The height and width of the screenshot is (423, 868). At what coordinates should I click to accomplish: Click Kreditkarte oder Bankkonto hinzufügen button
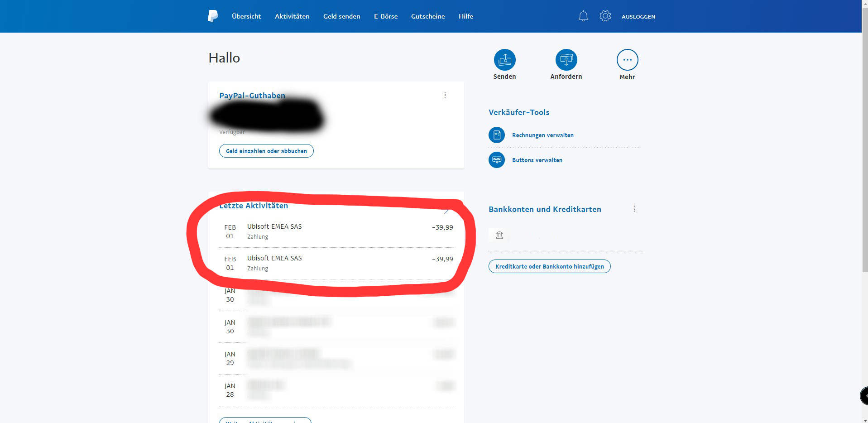[550, 266]
